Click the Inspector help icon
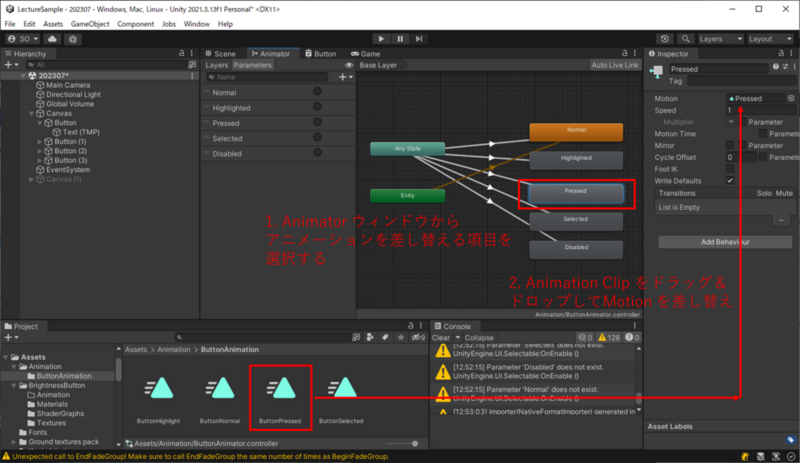The image size is (800, 463). pyautogui.click(x=776, y=66)
